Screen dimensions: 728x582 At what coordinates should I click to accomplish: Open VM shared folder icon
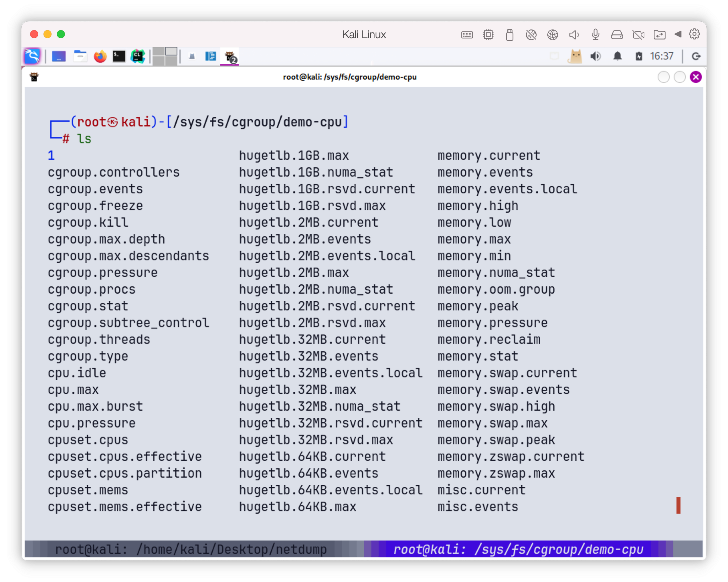click(x=659, y=34)
